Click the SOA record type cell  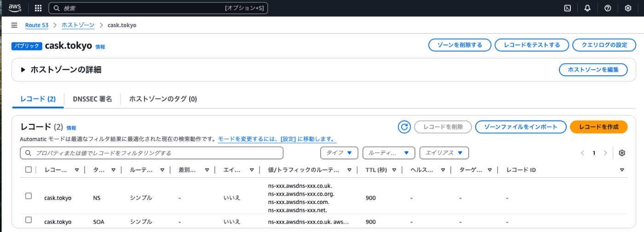point(99,222)
